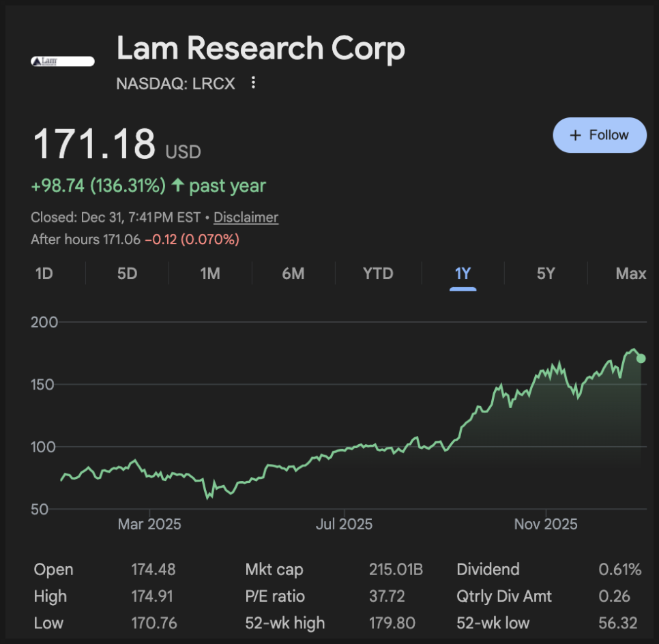The width and height of the screenshot is (659, 644).
Task: Switch chart to 1M range
Action: 210,274
